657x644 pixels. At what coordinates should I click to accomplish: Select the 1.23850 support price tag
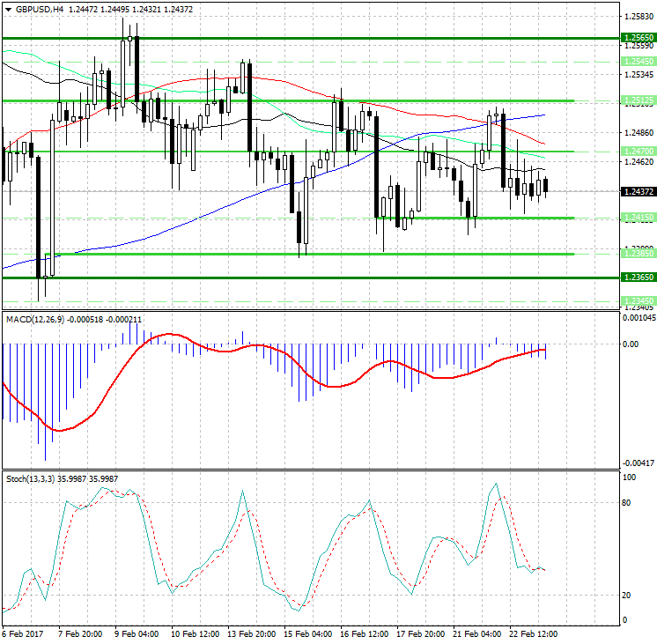click(637, 254)
